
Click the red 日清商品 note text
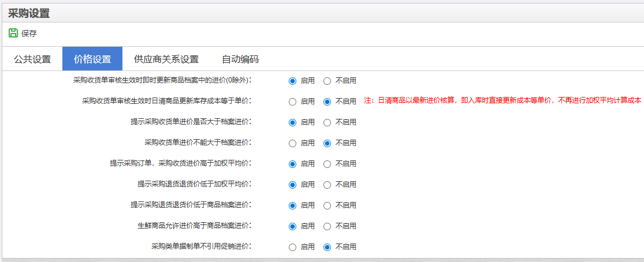point(502,100)
